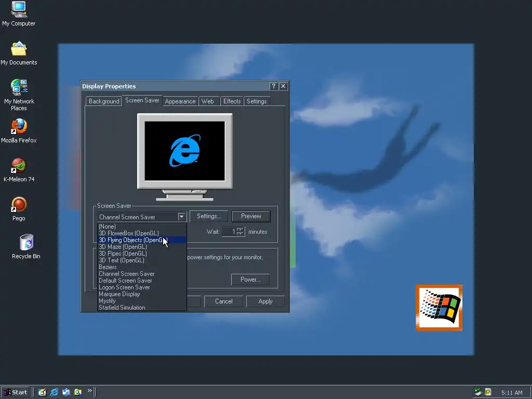Choose 3D FlowerBox (OpenGL) option
This screenshot has width=532, height=399.
(142, 233)
